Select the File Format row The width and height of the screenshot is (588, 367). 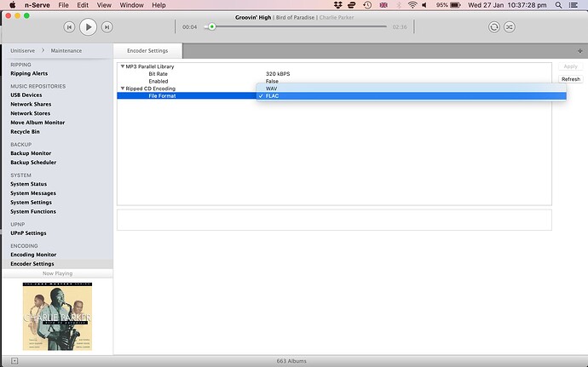coord(187,96)
